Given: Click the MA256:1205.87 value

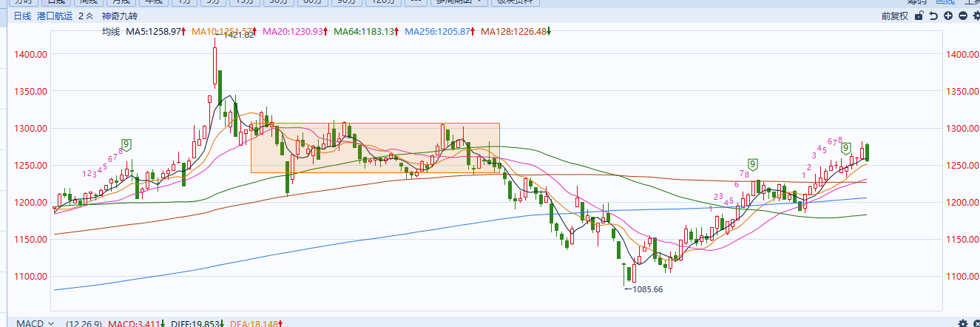Looking at the screenshot, I should click(x=436, y=32).
